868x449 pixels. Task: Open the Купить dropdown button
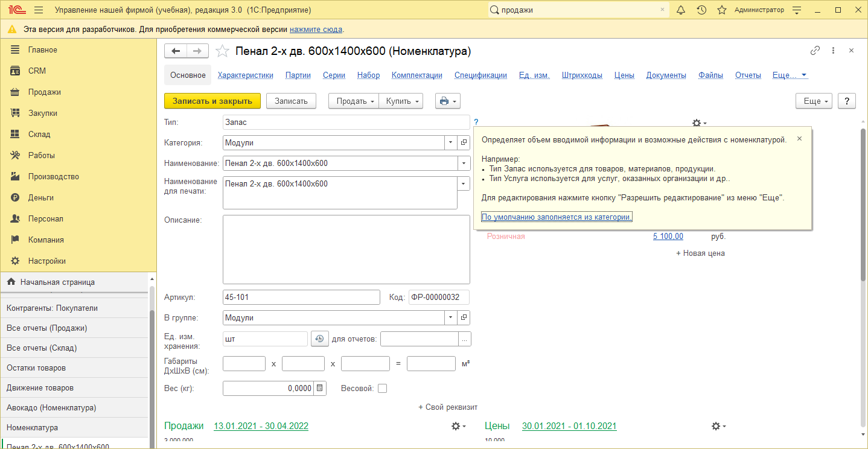pos(401,101)
